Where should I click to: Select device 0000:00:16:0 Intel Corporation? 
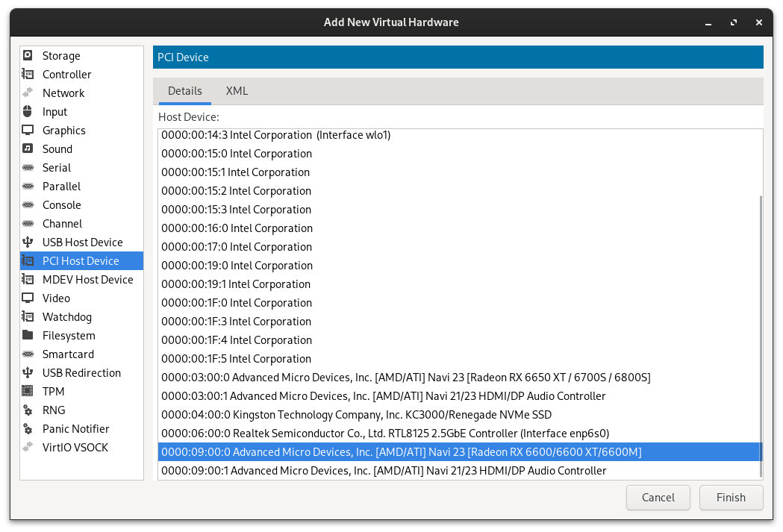(x=459, y=228)
